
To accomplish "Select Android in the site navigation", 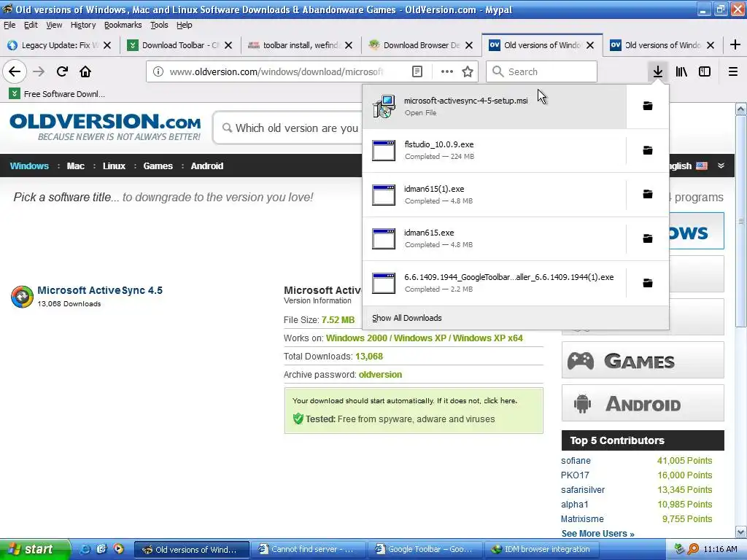I will point(207,166).
